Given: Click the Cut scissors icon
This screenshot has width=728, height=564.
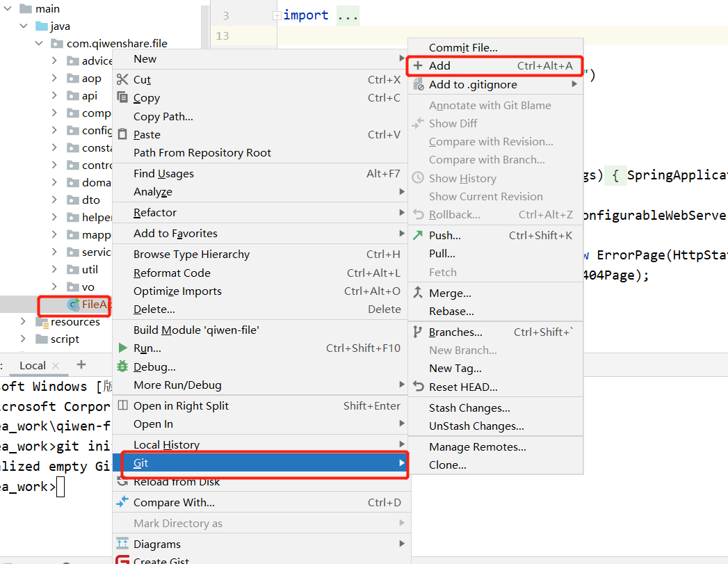Looking at the screenshot, I should click(x=122, y=79).
